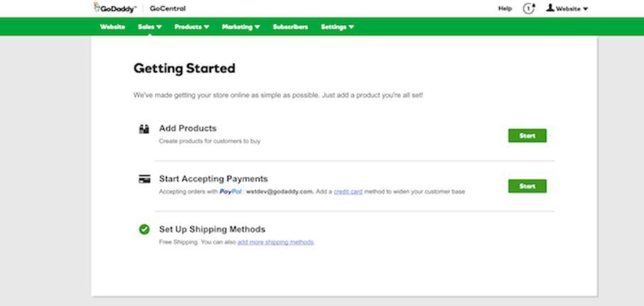The width and height of the screenshot is (644, 306).
Task: Click the Add Products icon
Action: click(x=144, y=129)
